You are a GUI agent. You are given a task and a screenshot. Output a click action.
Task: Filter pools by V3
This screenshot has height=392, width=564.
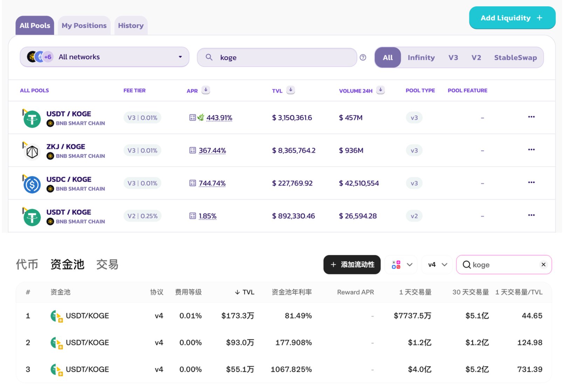click(x=453, y=57)
